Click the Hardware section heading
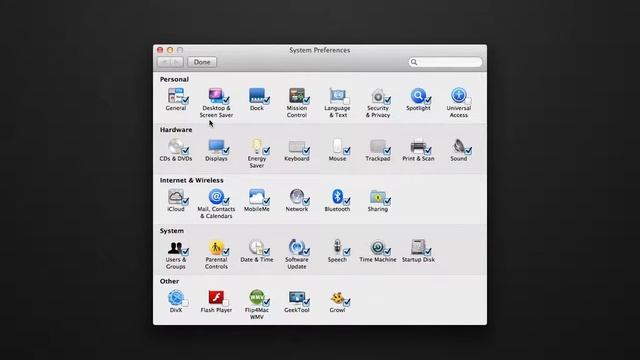Viewport: 640px width, 360px height. pyautogui.click(x=176, y=130)
